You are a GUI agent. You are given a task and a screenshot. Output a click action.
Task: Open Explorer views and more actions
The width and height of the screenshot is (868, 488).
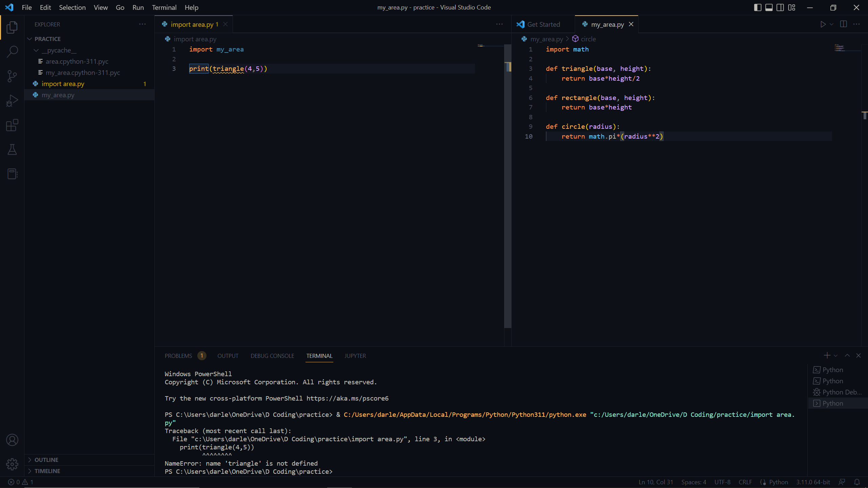pyautogui.click(x=142, y=24)
